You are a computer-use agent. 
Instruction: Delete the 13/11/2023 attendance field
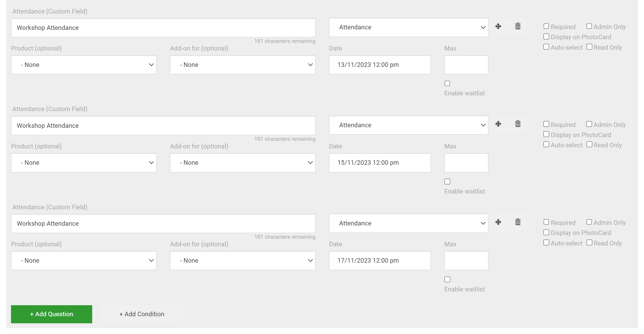click(x=518, y=26)
